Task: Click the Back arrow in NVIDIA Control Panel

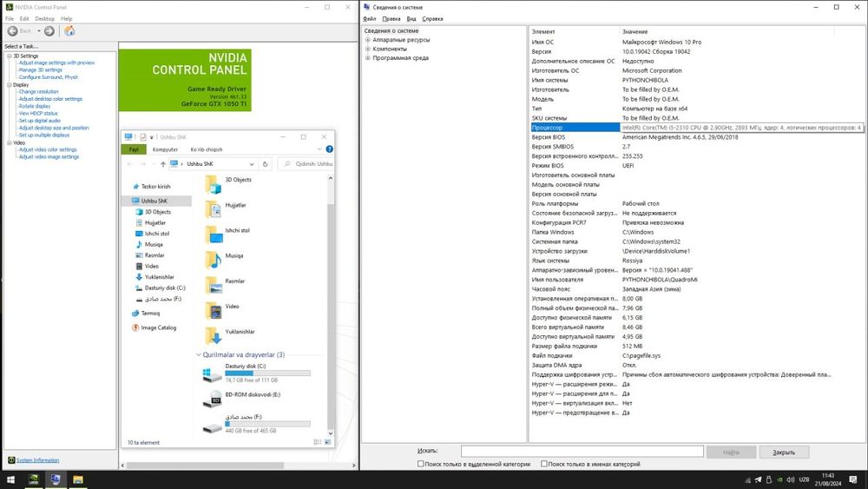Action: pos(13,31)
